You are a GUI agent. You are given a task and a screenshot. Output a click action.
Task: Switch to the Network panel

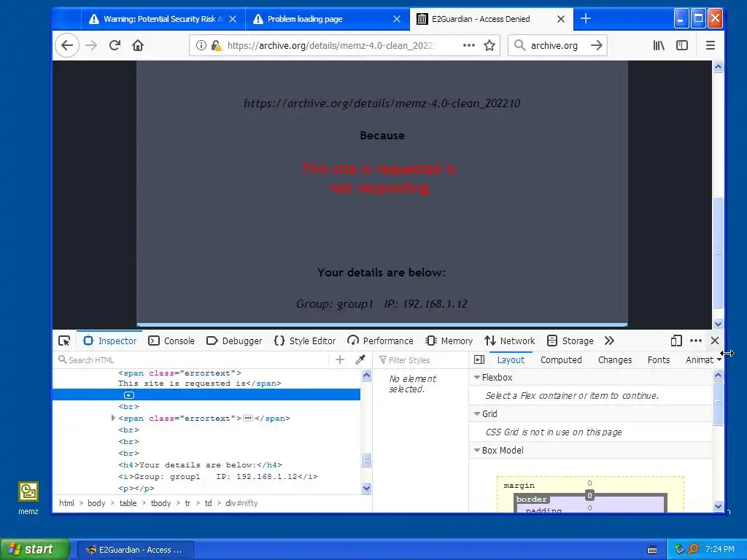pos(510,341)
